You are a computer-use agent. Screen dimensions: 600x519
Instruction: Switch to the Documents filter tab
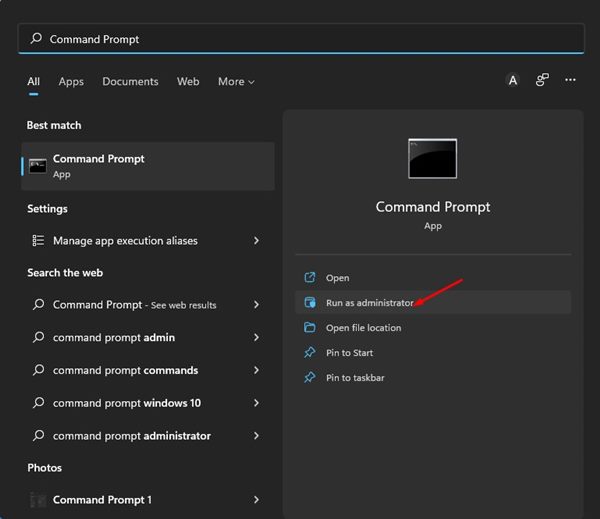coord(130,82)
